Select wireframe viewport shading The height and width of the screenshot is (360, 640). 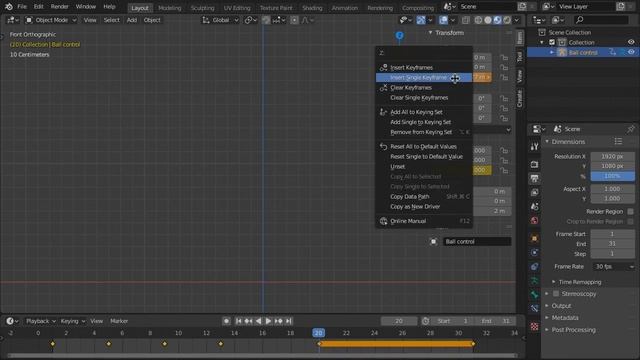pyautogui.click(x=478, y=20)
